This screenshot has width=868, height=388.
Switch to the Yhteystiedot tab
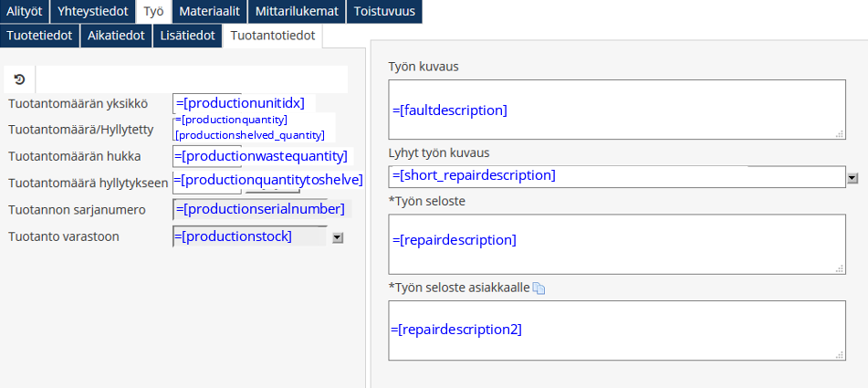(x=92, y=12)
